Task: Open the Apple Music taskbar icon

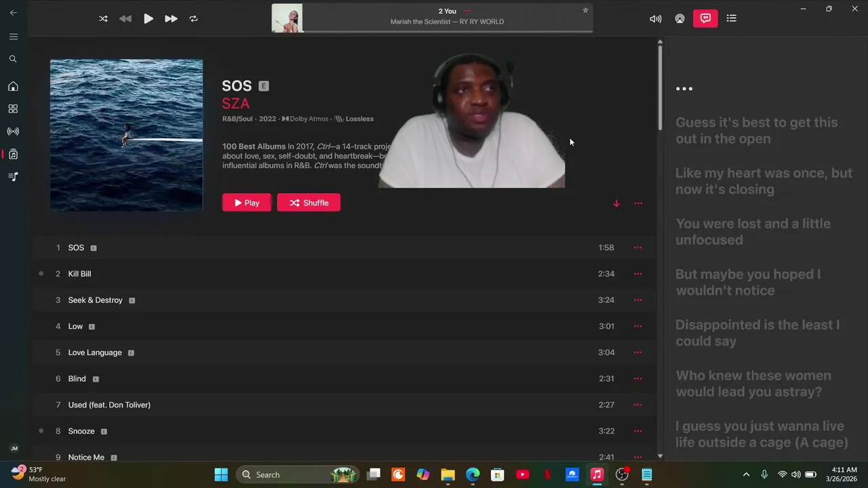Action: [597, 474]
